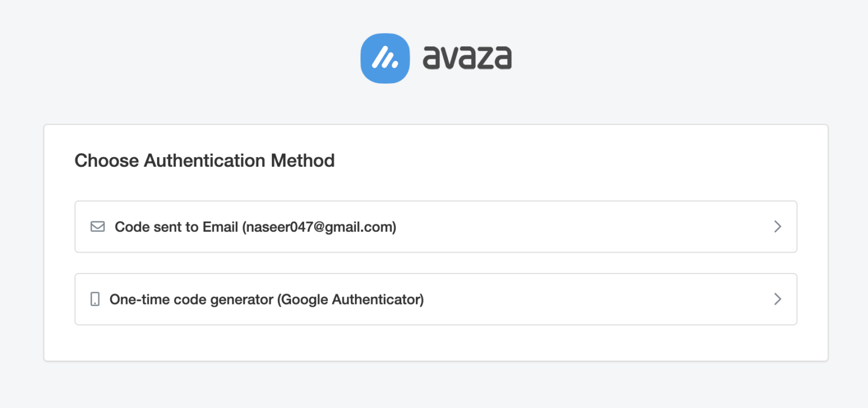Expand the Google Authenticator option chevron
The height and width of the screenshot is (408, 868).
tap(778, 299)
